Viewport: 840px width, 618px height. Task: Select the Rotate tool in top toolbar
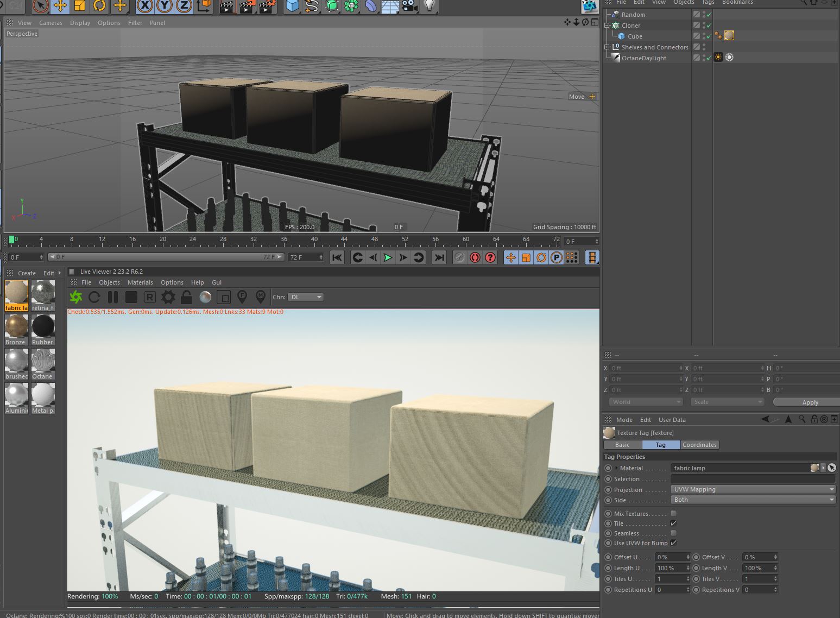(99, 6)
